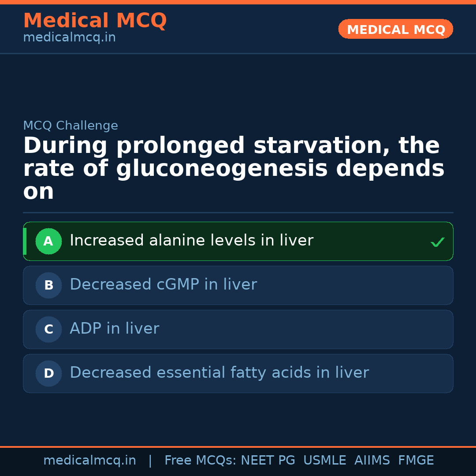Select answer 'Decreased cGMP in liver'
This screenshot has height=476, width=476.
tap(163, 285)
